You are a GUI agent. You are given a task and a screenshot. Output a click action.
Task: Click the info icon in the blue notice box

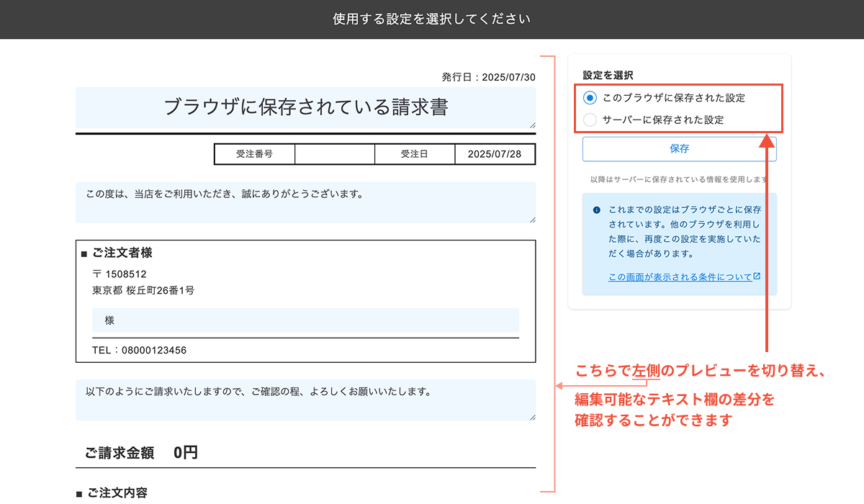(596, 211)
